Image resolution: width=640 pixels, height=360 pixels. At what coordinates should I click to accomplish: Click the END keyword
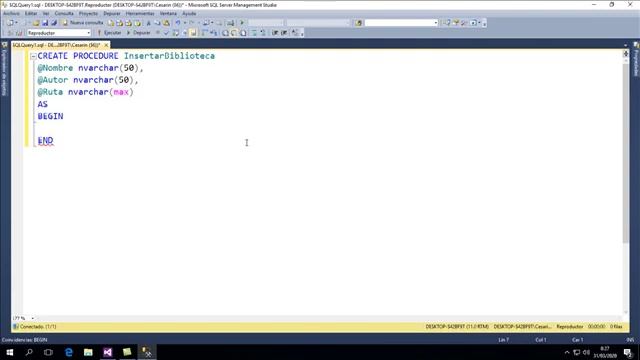(x=45, y=141)
